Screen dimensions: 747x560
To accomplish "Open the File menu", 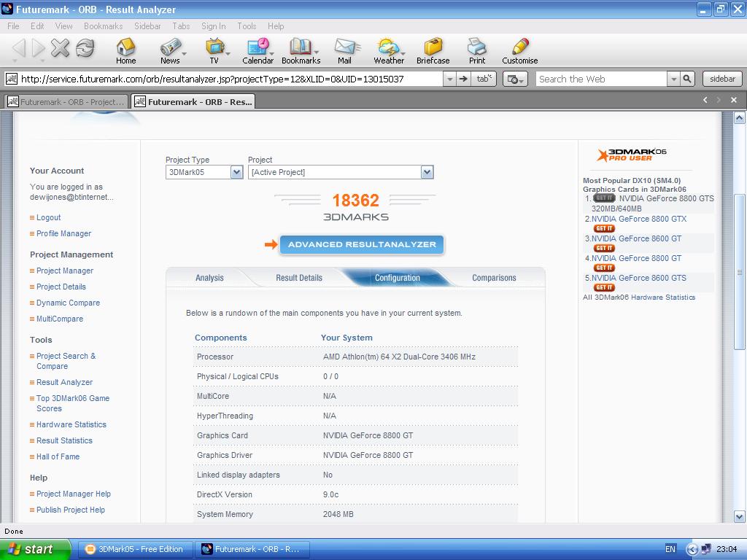I will 13,26.
